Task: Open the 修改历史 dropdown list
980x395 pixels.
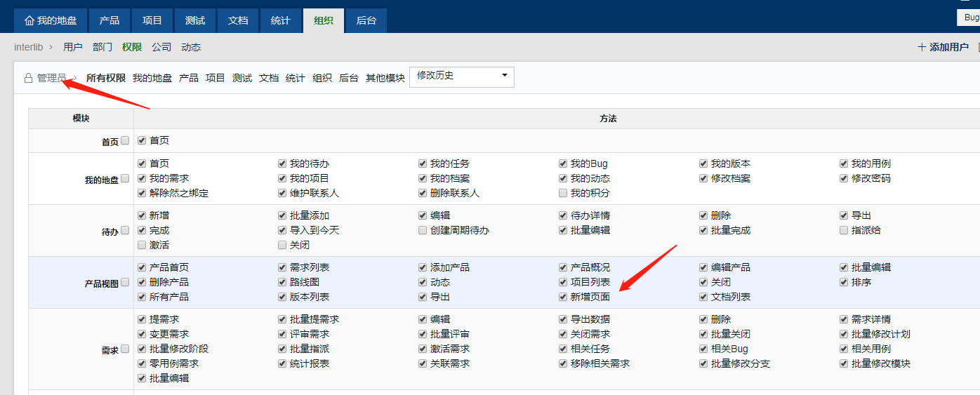Action: [x=461, y=76]
